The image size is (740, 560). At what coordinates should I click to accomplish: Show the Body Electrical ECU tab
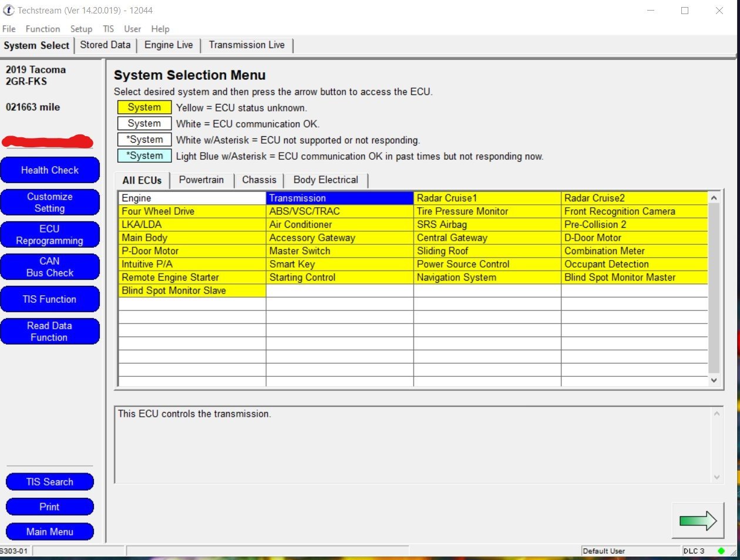pos(326,180)
